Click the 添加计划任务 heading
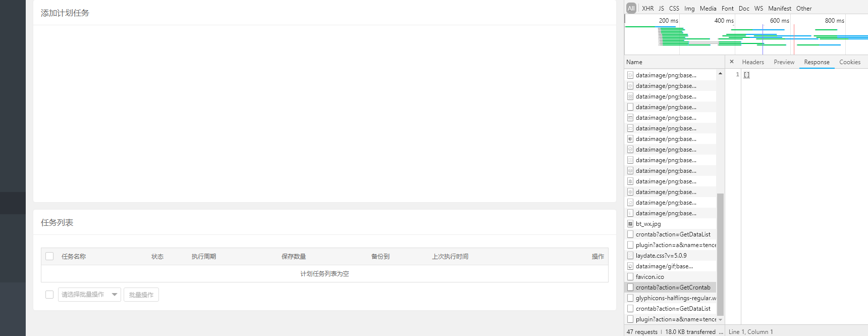This screenshot has height=336, width=868. (65, 13)
